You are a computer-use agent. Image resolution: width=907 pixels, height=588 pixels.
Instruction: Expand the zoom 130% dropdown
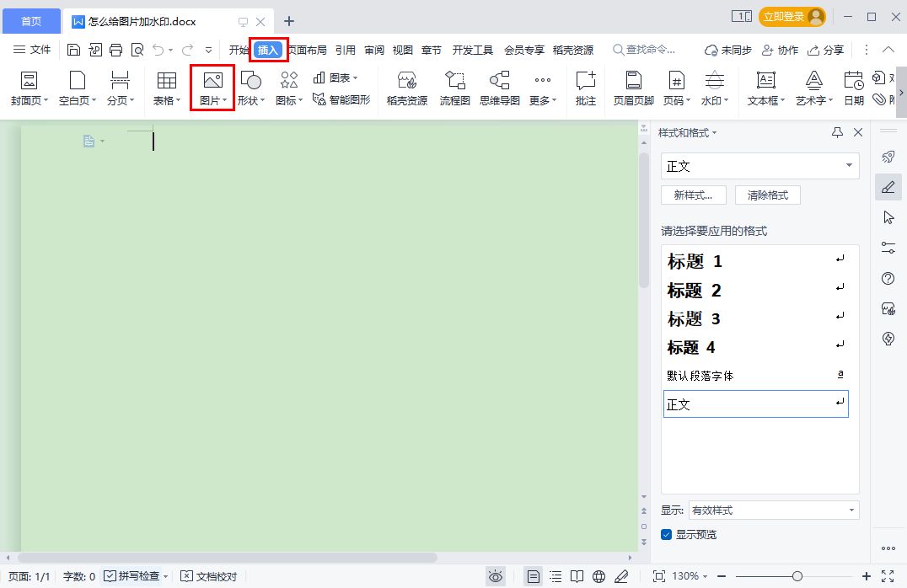pyautogui.click(x=690, y=576)
